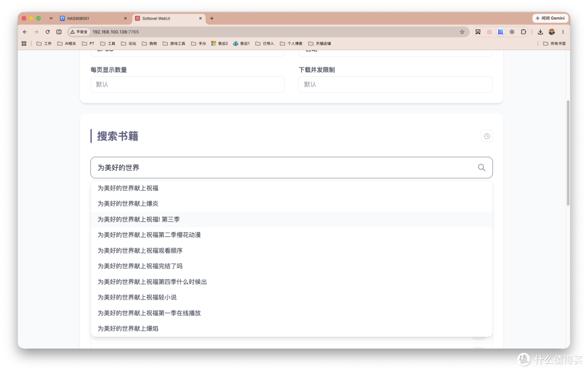
Task: Open the 工作 bookmark folder
Action: (44, 44)
